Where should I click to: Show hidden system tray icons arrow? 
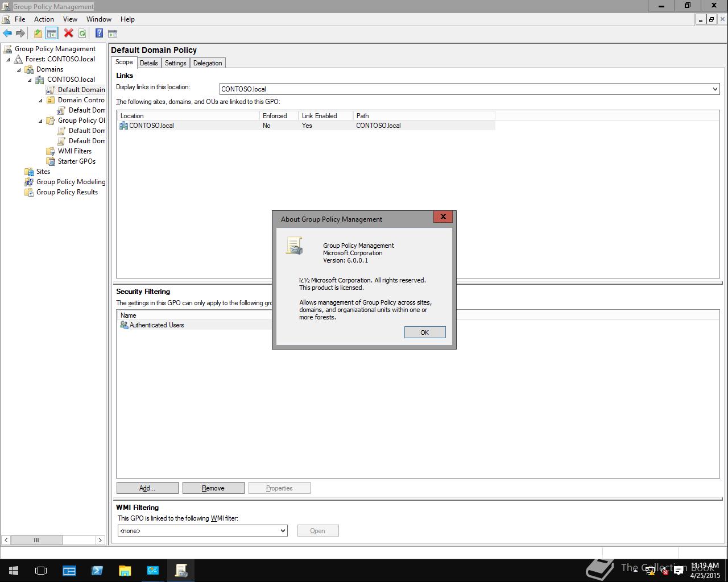(x=635, y=571)
